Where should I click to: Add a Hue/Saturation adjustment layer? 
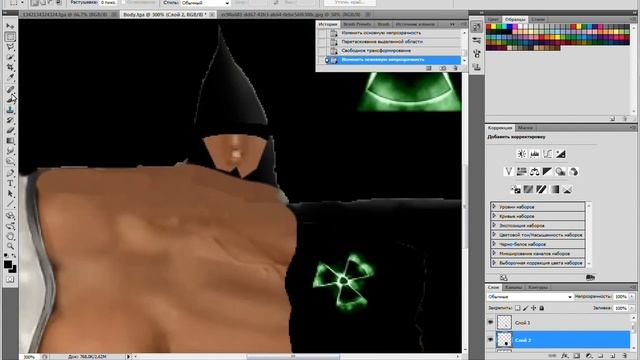pos(522,171)
